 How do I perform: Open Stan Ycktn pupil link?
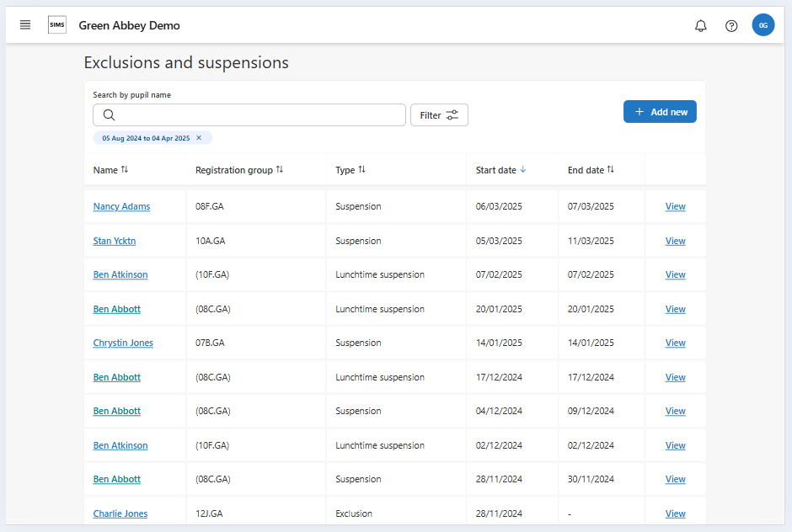(x=115, y=241)
